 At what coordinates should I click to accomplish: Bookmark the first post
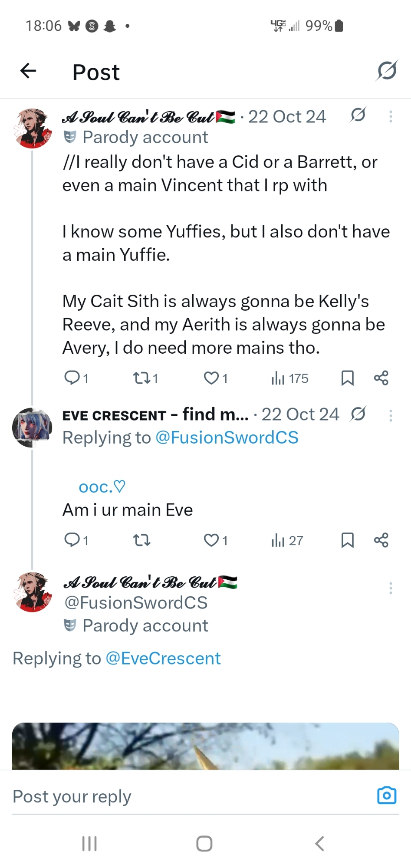pyautogui.click(x=347, y=378)
